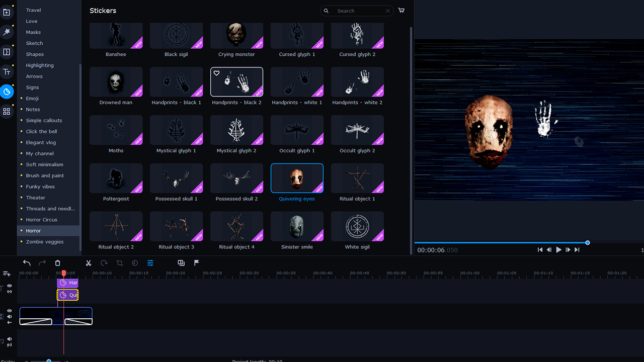The width and height of the screenshot is (644, 362).
Task: Open color adjustments from the timeline toolbar
Action: [x=150, y=263]
